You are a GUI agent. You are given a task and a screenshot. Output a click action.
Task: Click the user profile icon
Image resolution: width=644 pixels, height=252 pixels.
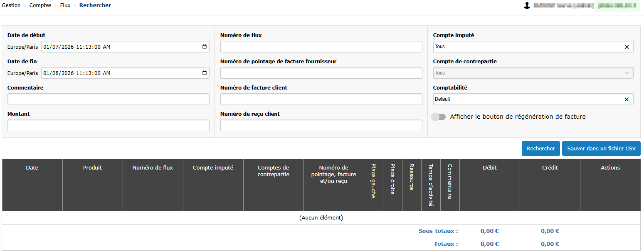point(527,6)
